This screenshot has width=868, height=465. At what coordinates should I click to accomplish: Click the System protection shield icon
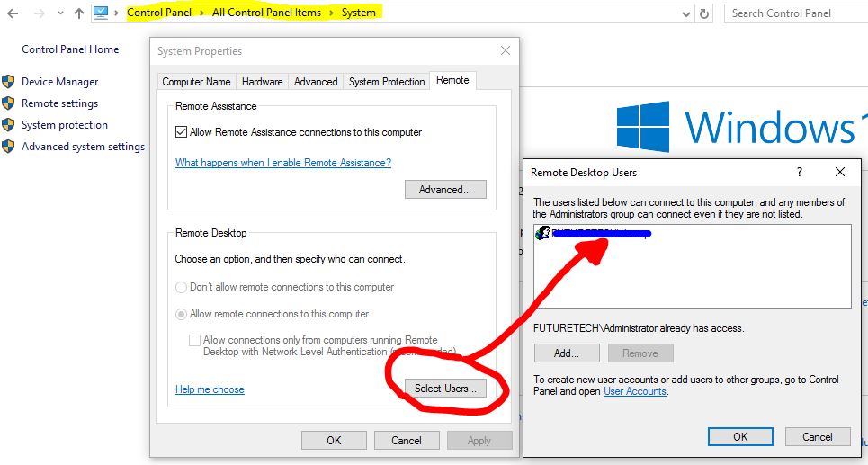click(x=8, y=124)
